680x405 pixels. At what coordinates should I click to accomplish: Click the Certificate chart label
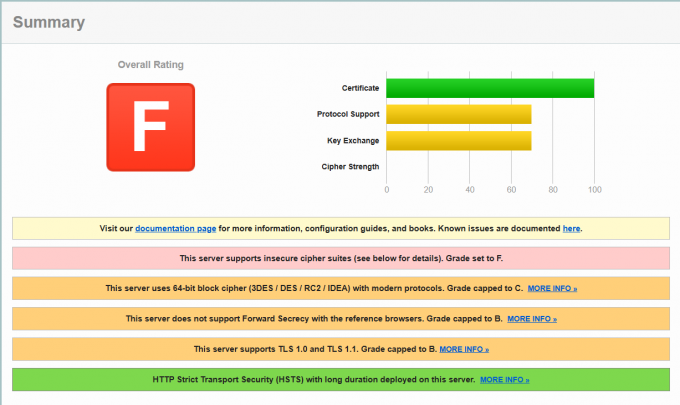(360, 88)
